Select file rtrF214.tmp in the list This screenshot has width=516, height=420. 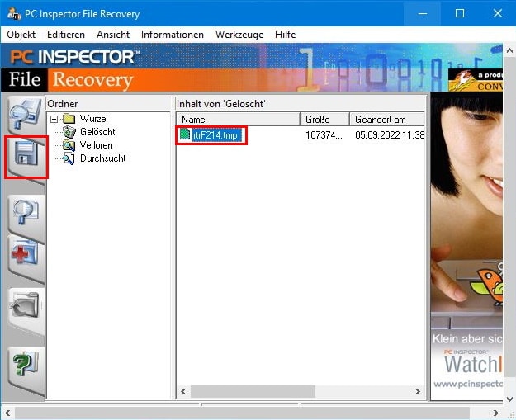(215, 134)
